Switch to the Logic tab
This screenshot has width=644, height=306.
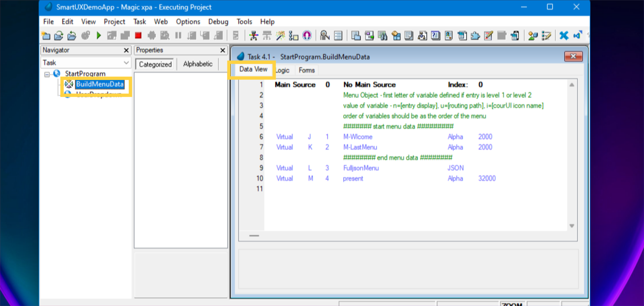(283, 70)
